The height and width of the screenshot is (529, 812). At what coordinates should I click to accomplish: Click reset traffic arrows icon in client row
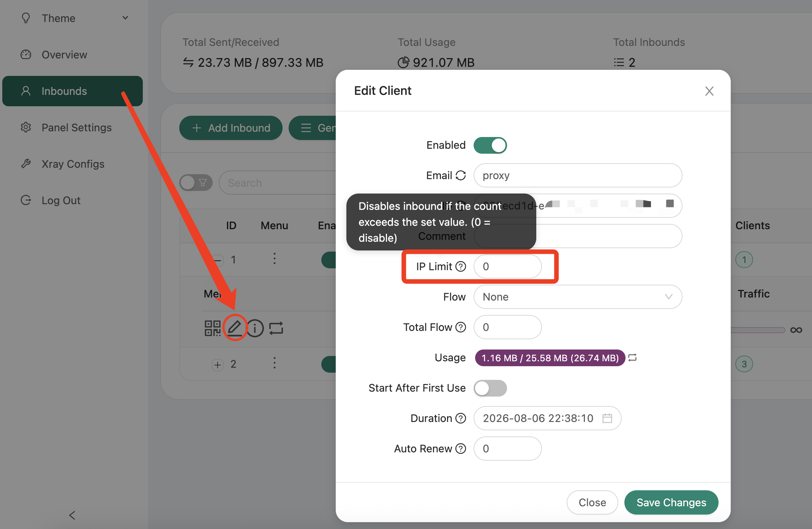point(276,328)
